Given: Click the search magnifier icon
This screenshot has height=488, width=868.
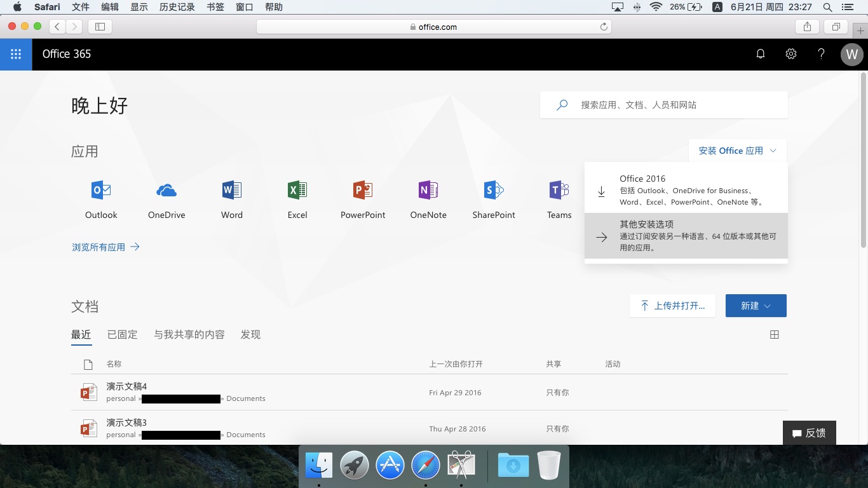Looking at the screenshot, I should click(x=562, y=105).
